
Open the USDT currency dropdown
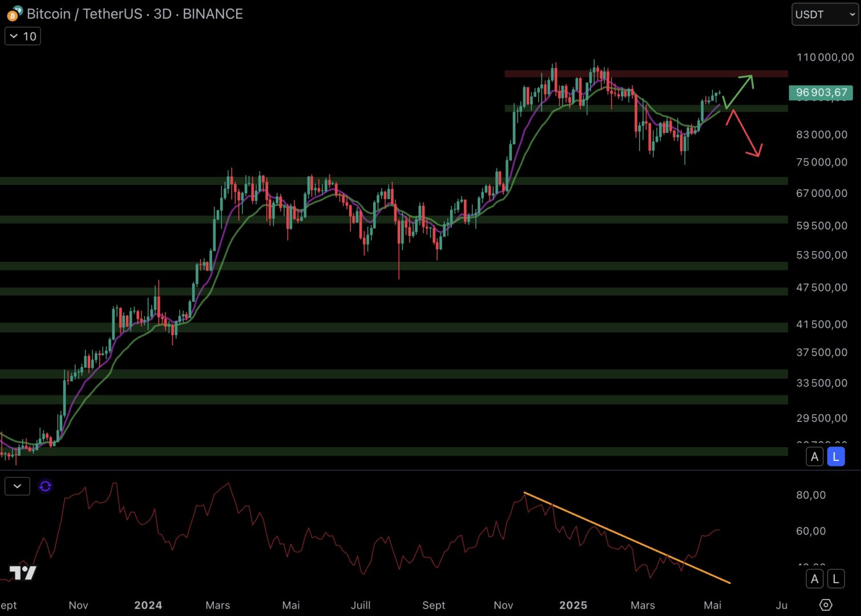(x=825, y=14)
